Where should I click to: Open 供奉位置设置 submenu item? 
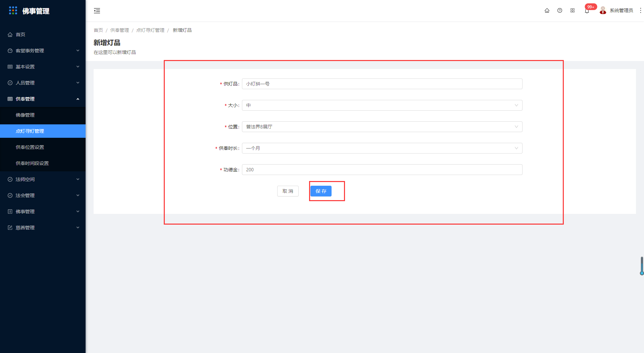43,147
